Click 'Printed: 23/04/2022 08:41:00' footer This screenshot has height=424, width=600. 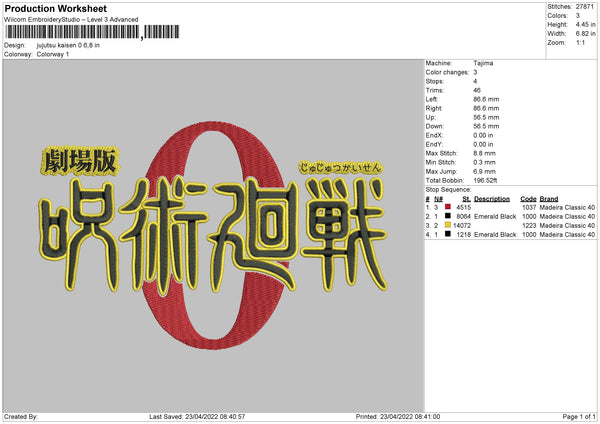click(398, 416)
